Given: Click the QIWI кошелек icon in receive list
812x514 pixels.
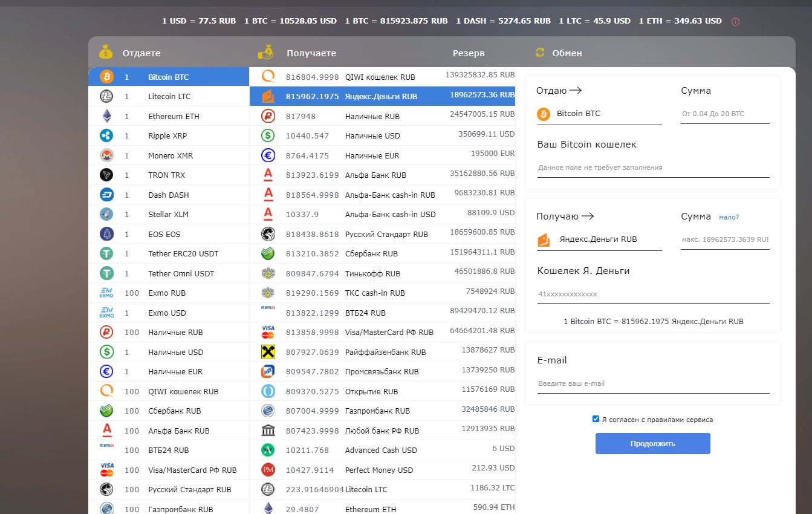Looking at the screenshot, I should (x=268, y=77).
